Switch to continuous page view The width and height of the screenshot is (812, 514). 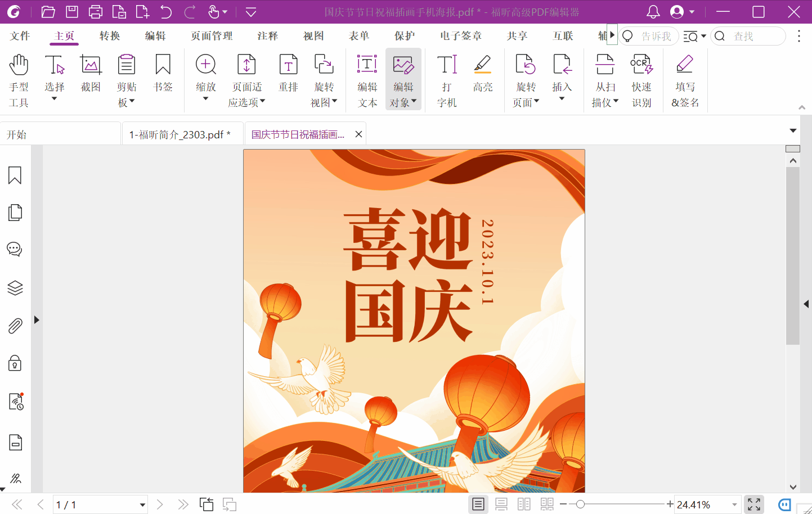(501, 504)
